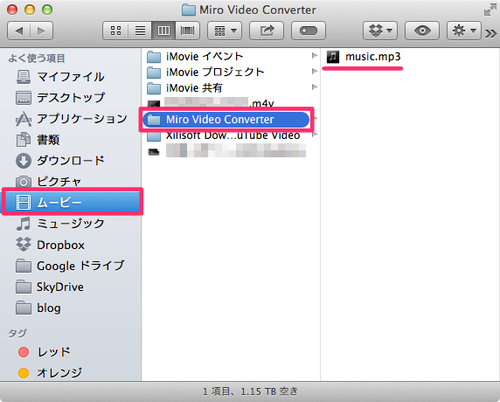The height and width of the screenshot is (402, 500).
Task: Switch to Cover Flow view
Action: (188, 31)
